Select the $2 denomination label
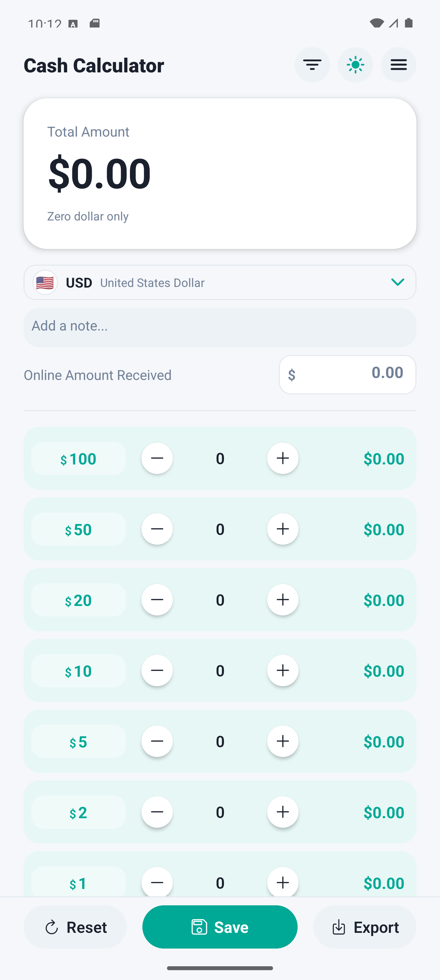440x980 pixels. (x=78, y=812)
